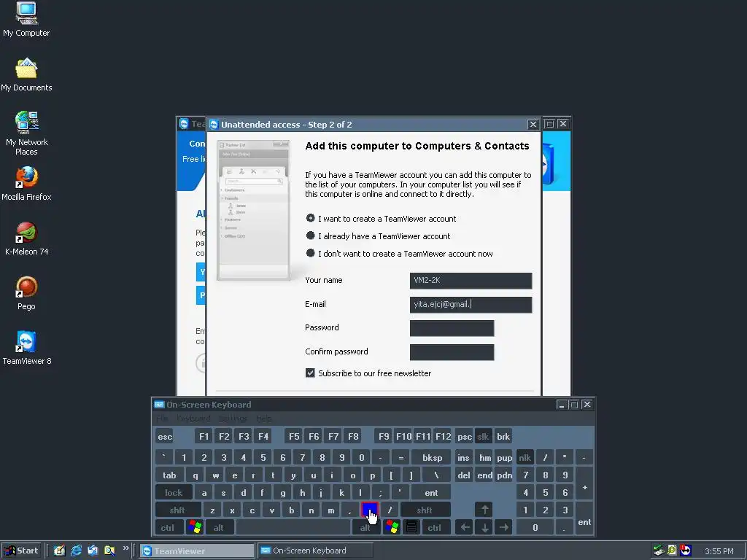
Task: Open My Network Places desktop icon
Action: (x=26, y=133)
